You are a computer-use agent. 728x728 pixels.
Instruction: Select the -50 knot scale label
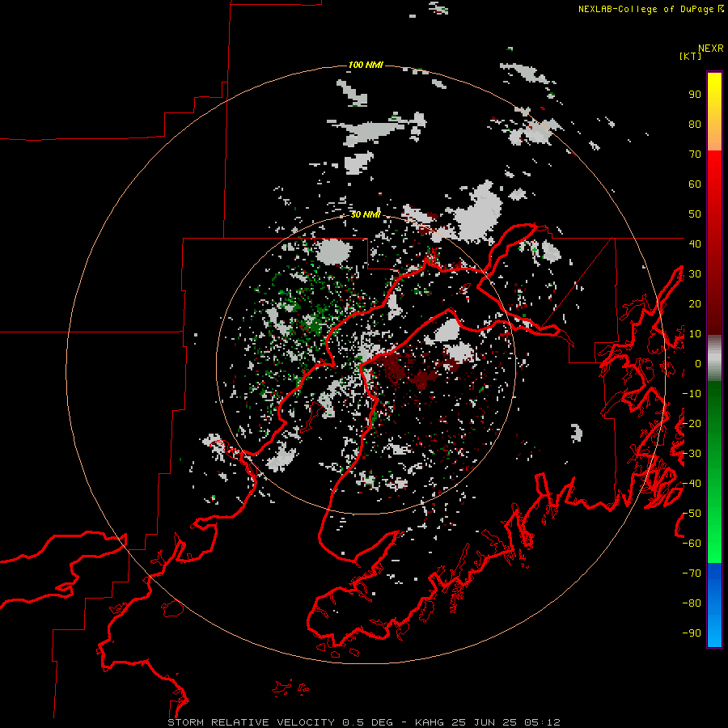(x=692, y=514)
